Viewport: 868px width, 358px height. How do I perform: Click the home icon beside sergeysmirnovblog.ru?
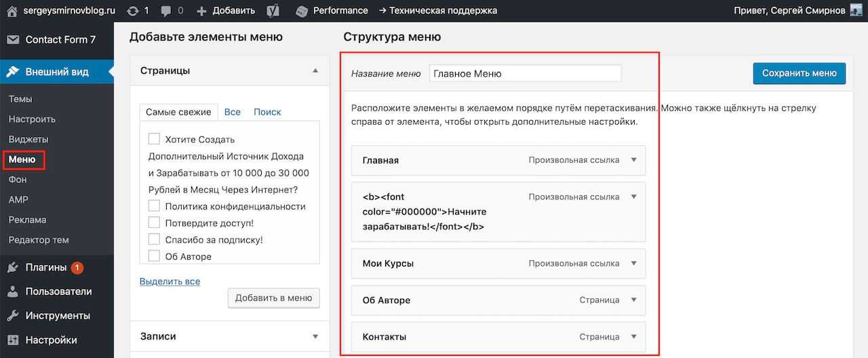tap(12, 10)
